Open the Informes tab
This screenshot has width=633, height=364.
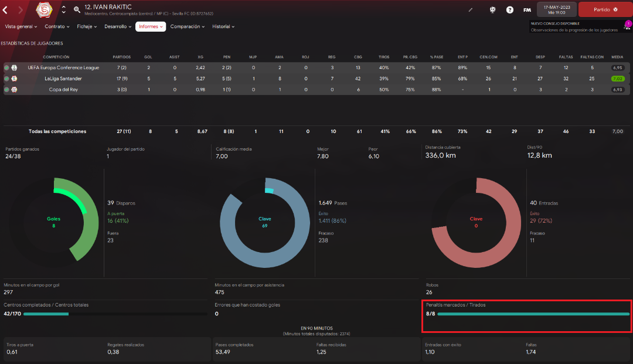pyautogui.click(x=151, y=26)
